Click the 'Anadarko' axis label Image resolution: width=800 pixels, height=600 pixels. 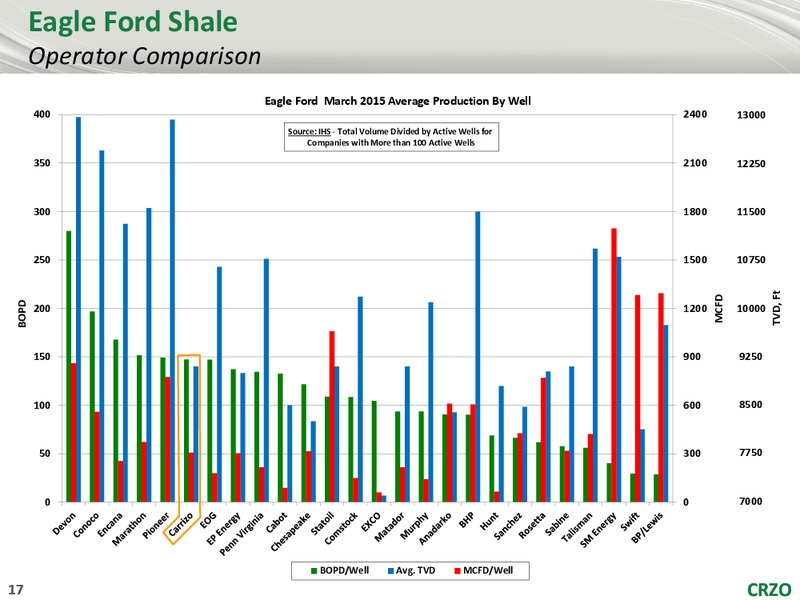click(435, 529)
